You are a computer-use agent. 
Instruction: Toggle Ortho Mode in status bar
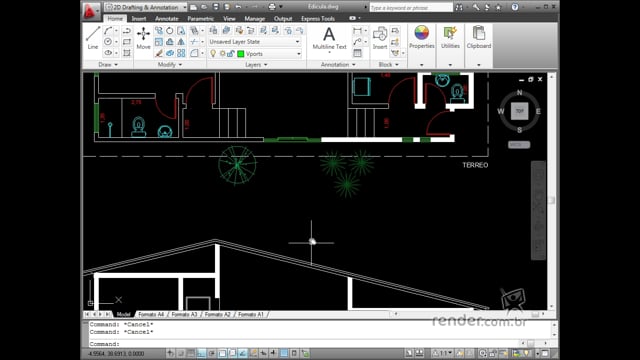[201, 353]
